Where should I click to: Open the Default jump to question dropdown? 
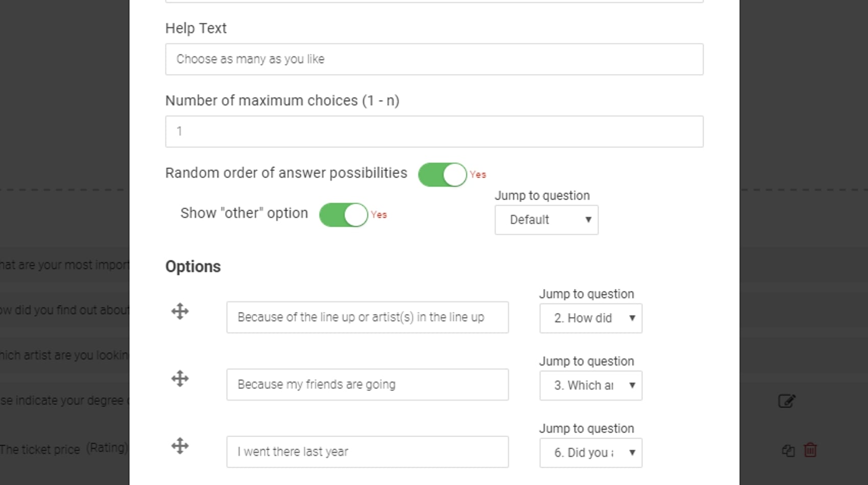coord(546,220)
